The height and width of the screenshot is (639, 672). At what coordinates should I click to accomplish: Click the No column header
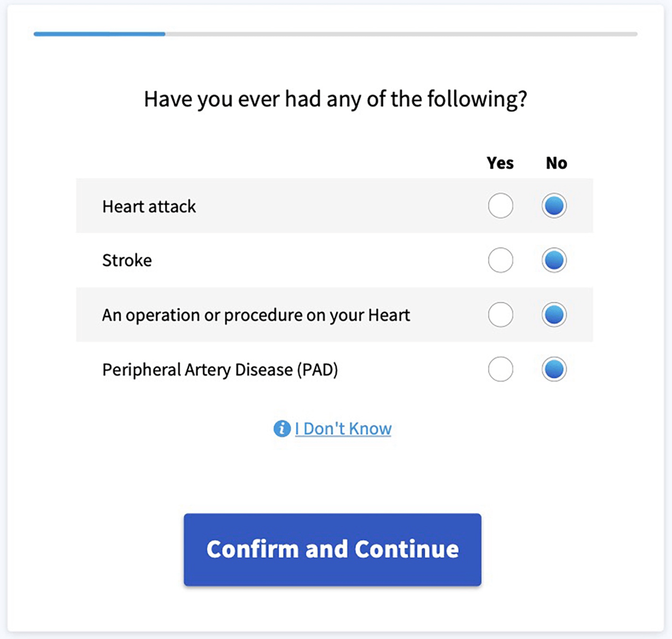click(556, 163)
